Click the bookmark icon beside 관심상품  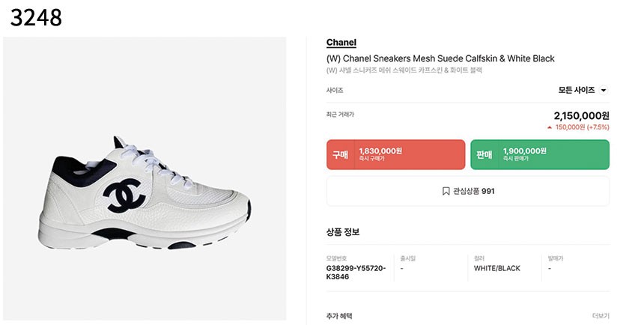(x=446, y=192)
